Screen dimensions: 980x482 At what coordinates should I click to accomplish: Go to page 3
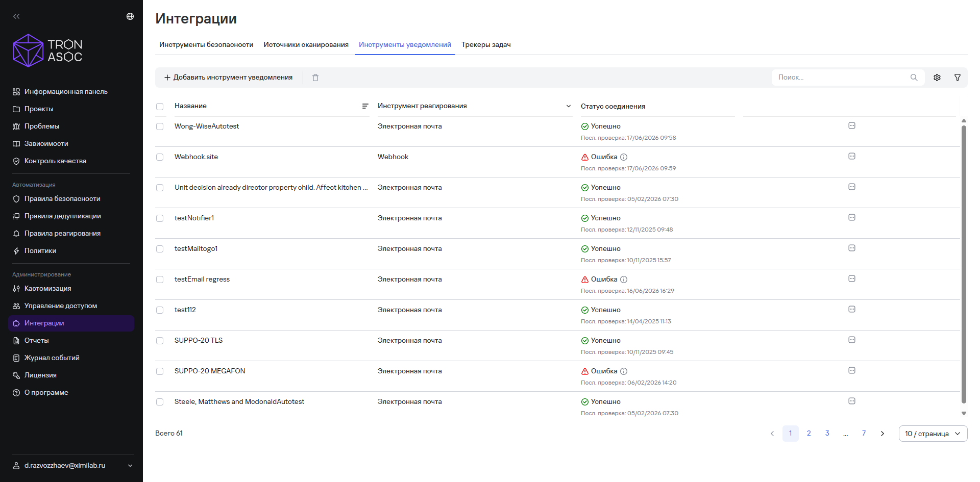(827, 434)
